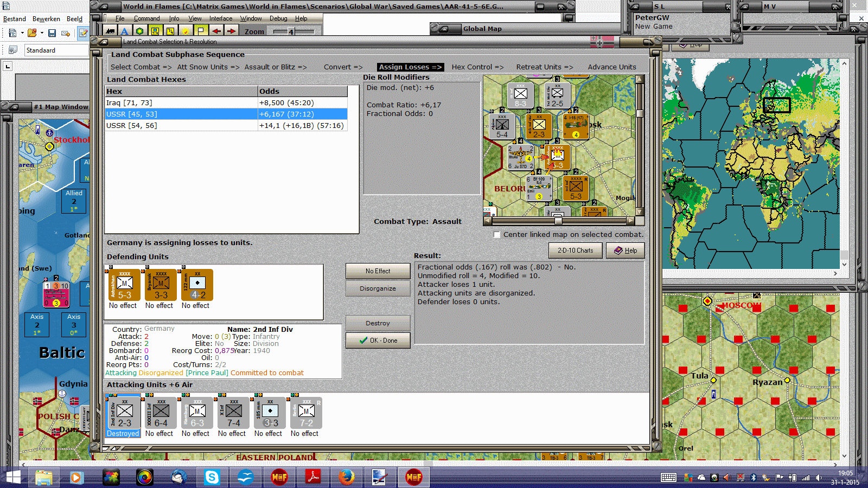Select the Astrakhan 5-3 defending unit
The image size is (868, 488).
124,285
